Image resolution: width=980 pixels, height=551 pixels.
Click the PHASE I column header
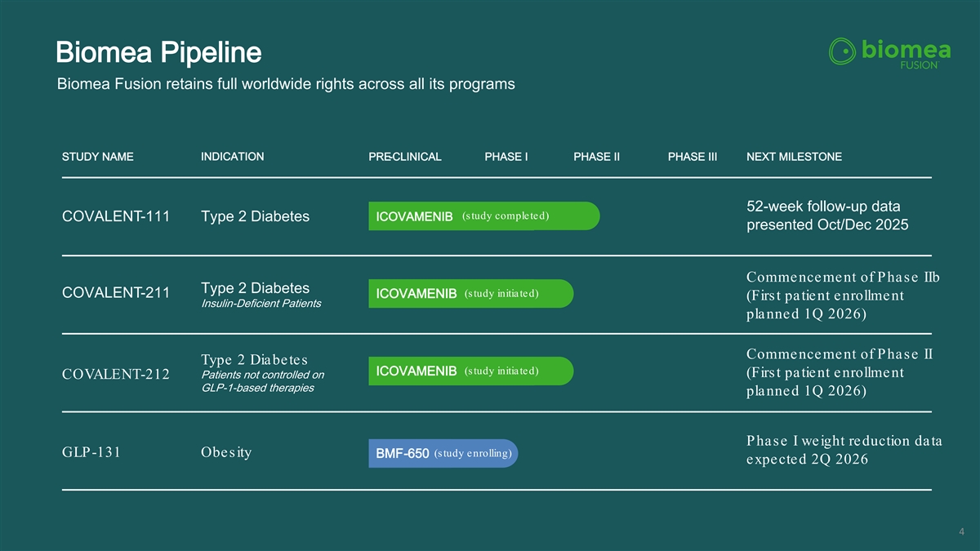[506, 157]
